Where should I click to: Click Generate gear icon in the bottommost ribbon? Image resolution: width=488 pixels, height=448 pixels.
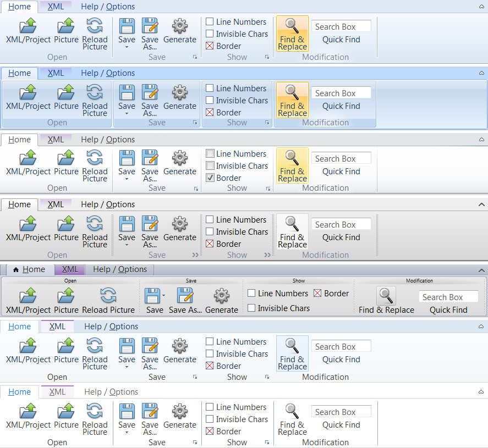tap(179, 411)
